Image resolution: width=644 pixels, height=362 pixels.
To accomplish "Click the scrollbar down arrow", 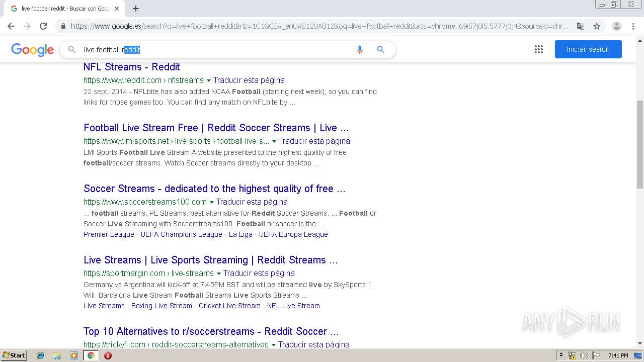I will pos(640,344).
